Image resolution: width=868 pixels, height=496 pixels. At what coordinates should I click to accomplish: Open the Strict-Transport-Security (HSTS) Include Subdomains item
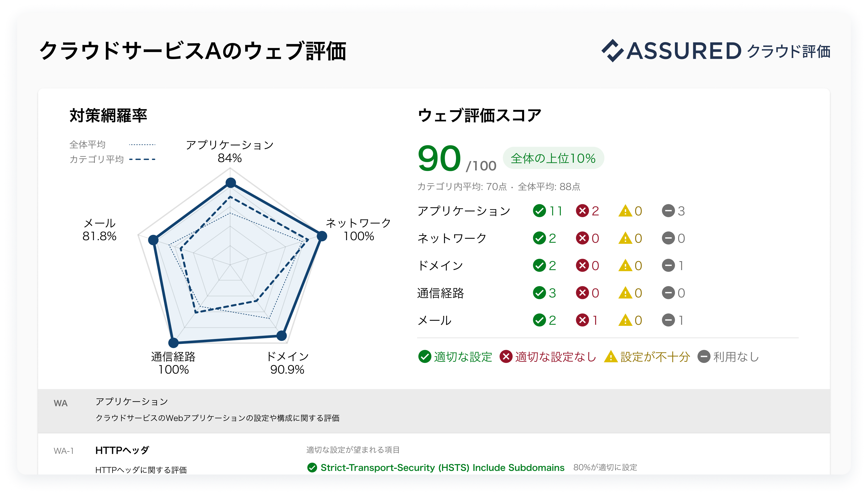(x=442, y=467)
